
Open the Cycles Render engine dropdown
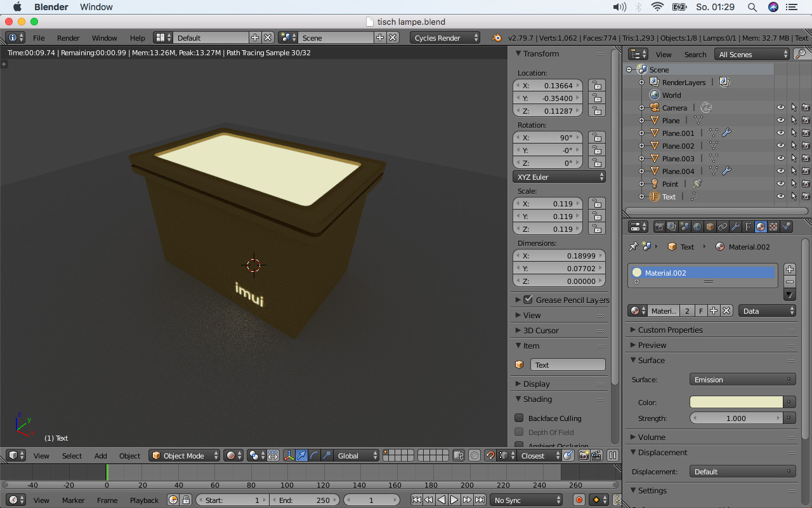coord(445,38)
